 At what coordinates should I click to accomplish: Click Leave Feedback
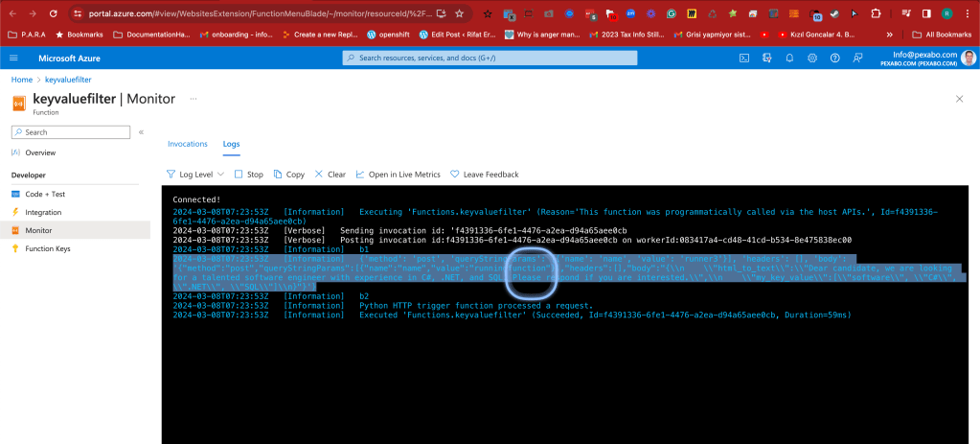tap(485, 175)
